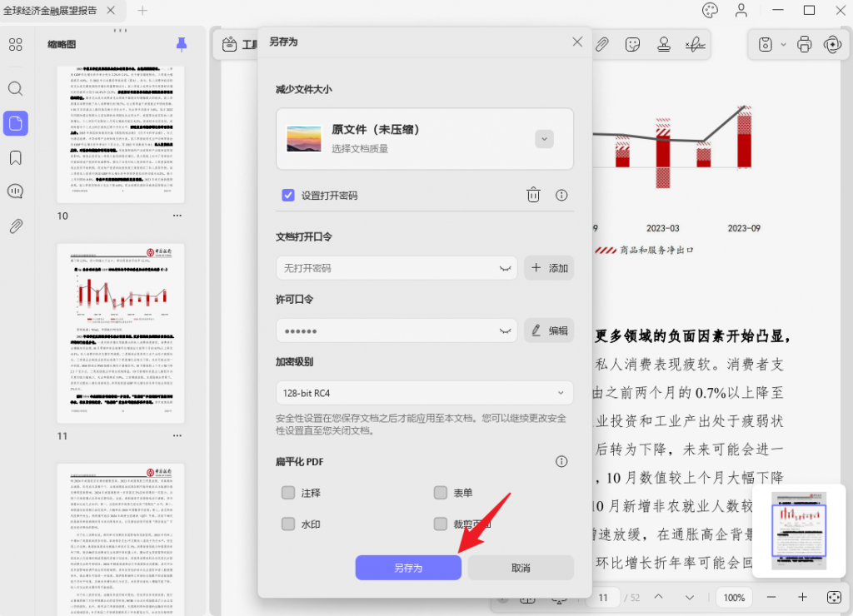Zoom out with the minus icon
This screenshot has width=853, height=616.
[x=771, y=597]
